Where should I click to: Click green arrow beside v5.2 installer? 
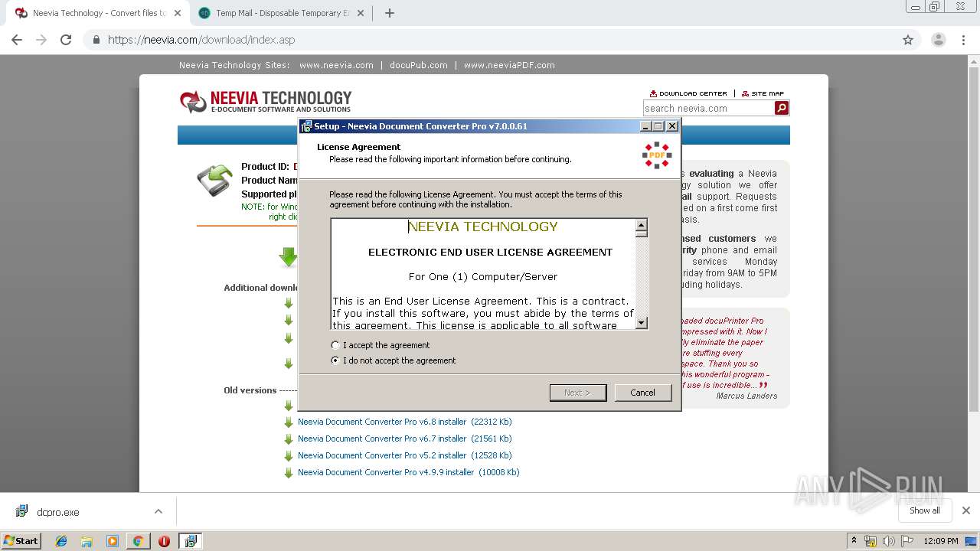click(x=289, y=456)
